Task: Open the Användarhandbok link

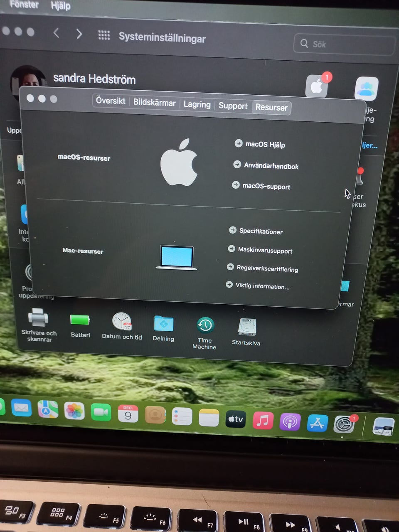Action: click(x=271, y=166)
